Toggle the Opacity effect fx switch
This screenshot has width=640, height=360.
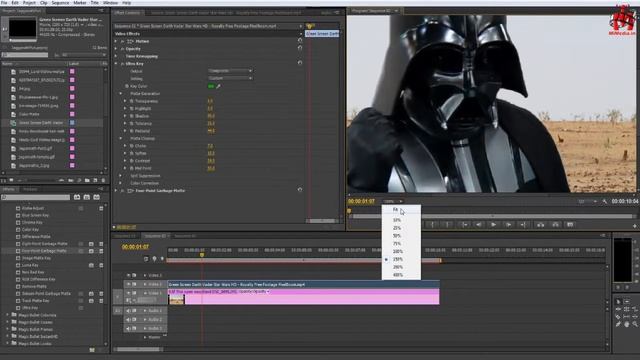(122, 49)
